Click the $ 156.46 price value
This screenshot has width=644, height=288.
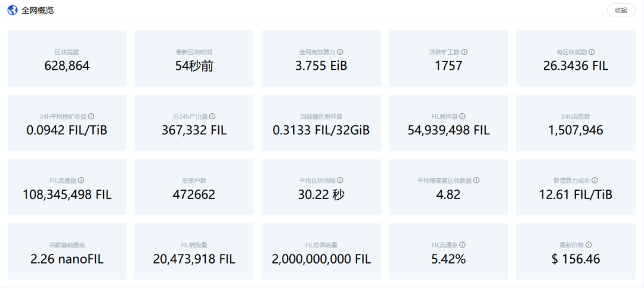click(576, 259)
